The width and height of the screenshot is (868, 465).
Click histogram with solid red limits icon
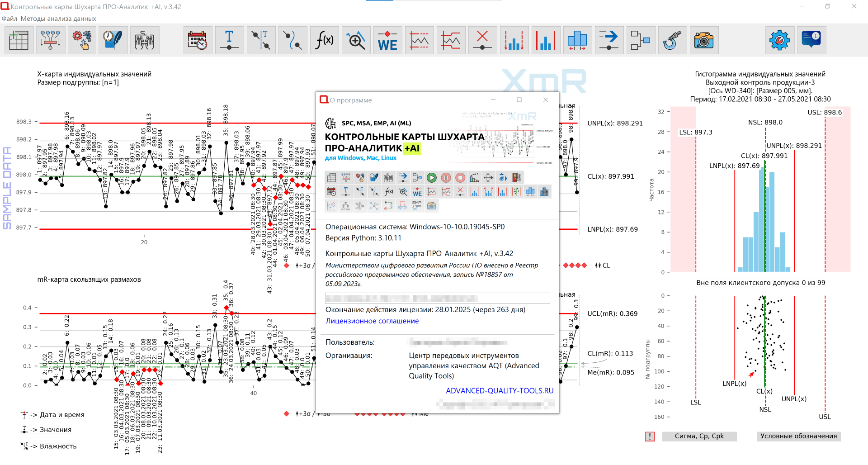coord(546,40)
